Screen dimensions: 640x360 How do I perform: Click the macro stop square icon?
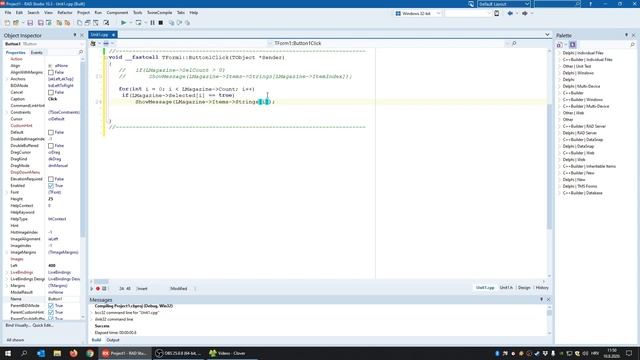(104, 289)
